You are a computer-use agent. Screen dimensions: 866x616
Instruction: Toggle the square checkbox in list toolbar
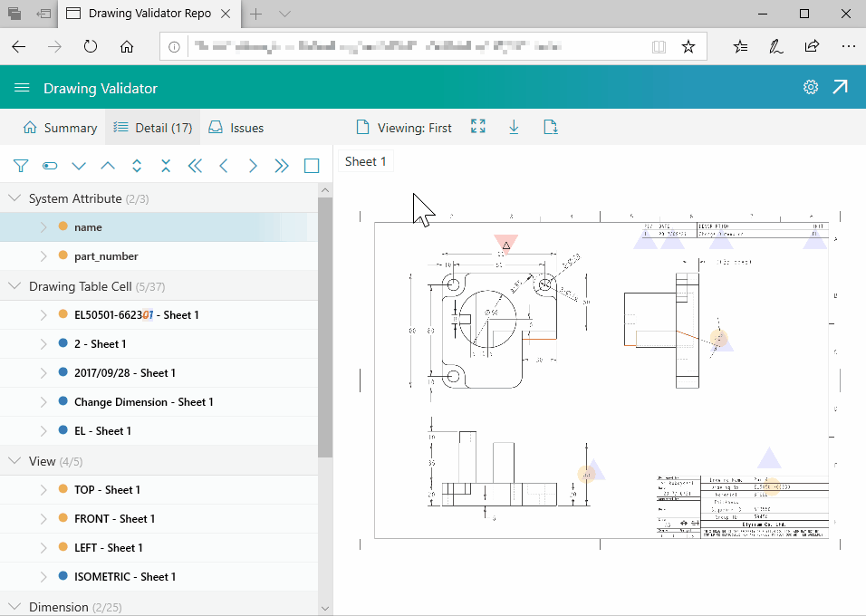coord(312,166)
